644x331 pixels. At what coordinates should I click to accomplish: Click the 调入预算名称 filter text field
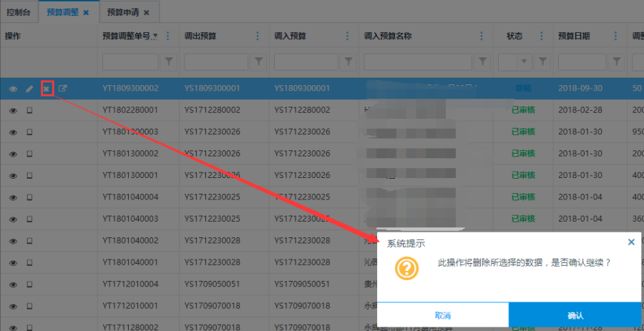click(x=419, y=61)
